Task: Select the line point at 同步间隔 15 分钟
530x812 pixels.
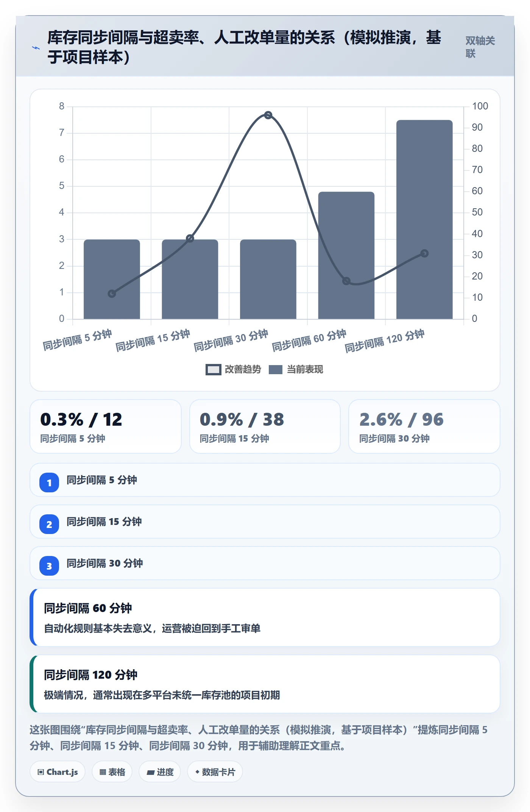Action: [190, 238]
